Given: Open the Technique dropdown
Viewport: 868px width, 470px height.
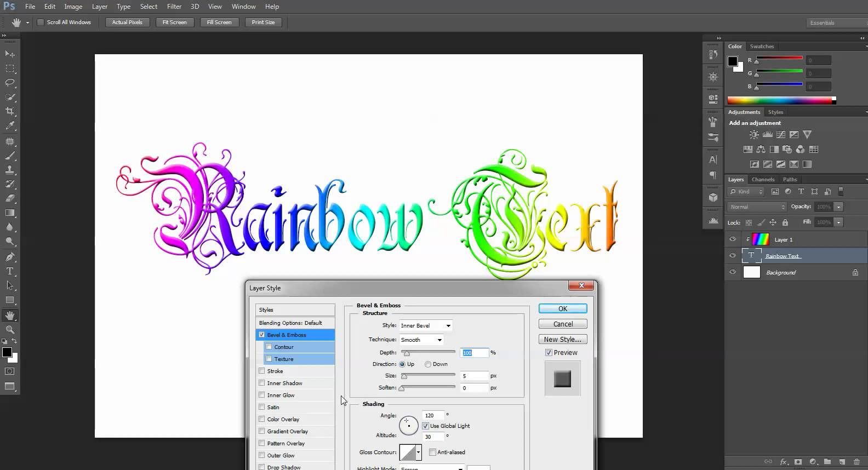Looking at the screenshot, I should tap(421, 340).
